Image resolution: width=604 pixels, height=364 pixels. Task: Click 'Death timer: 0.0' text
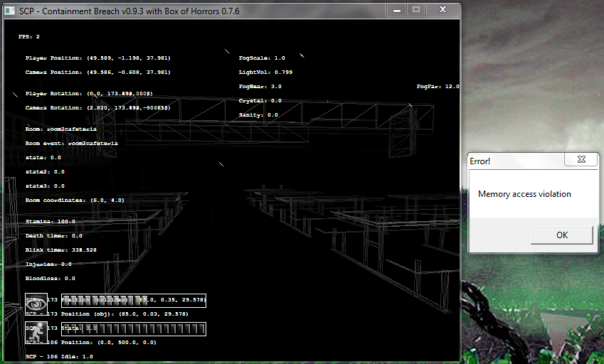point(54,236)
